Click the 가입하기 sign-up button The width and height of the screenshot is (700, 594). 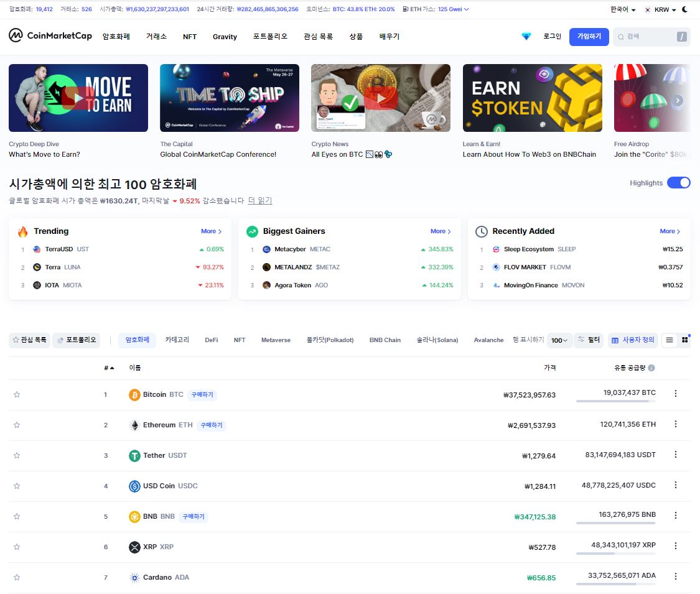point(589,37)
